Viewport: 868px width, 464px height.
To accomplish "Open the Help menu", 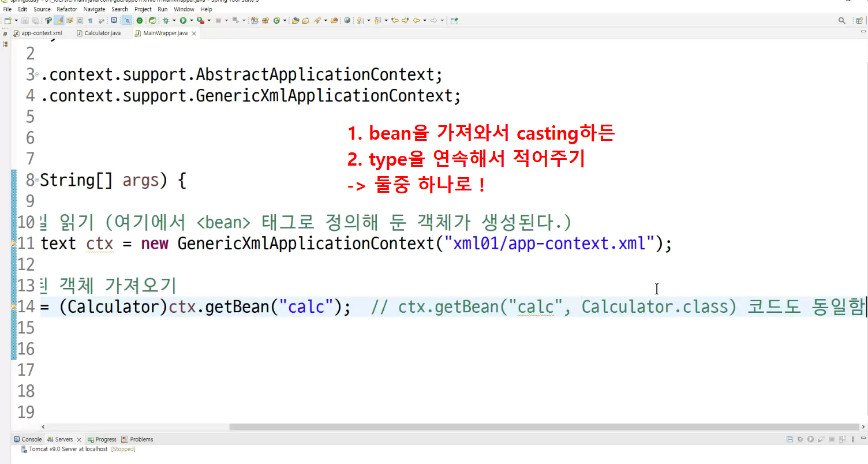I will [206, 9].
